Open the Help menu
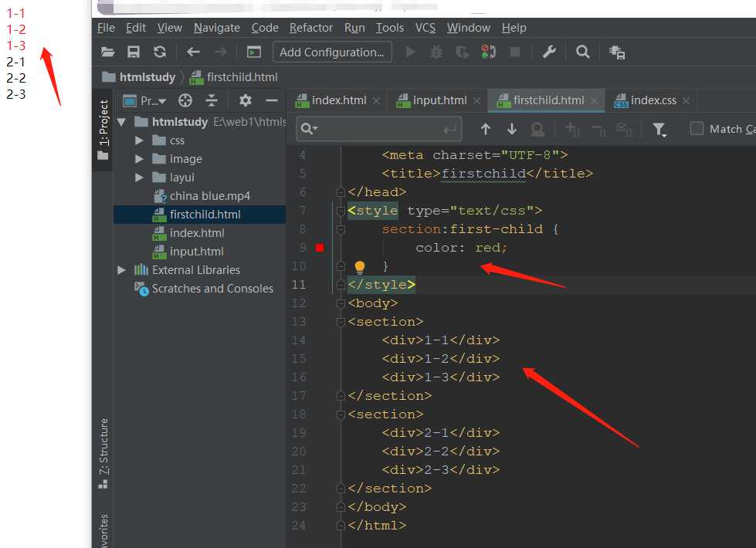 [514, 28]
